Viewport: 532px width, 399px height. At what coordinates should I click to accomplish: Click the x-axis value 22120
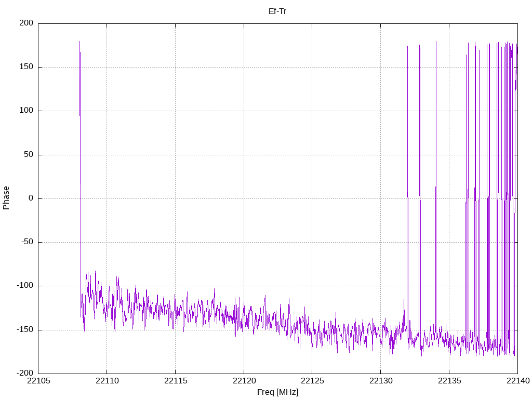[x=244, y=381]
